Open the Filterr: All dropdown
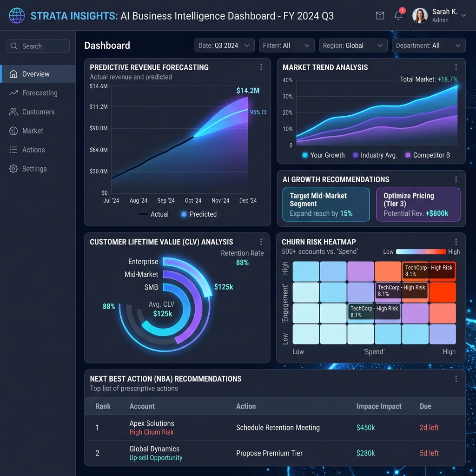Viewport: 476px width, 476px height. click(286, 46)
